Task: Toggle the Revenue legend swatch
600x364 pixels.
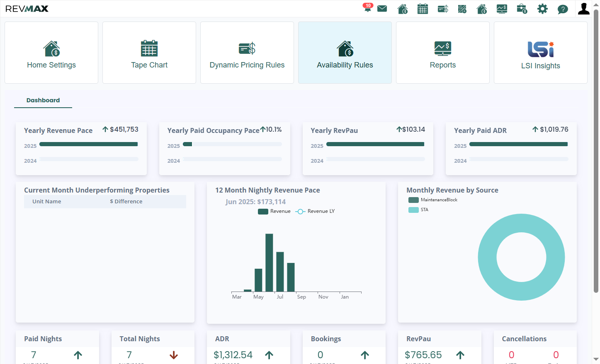Action: click(x=263, y=212)
